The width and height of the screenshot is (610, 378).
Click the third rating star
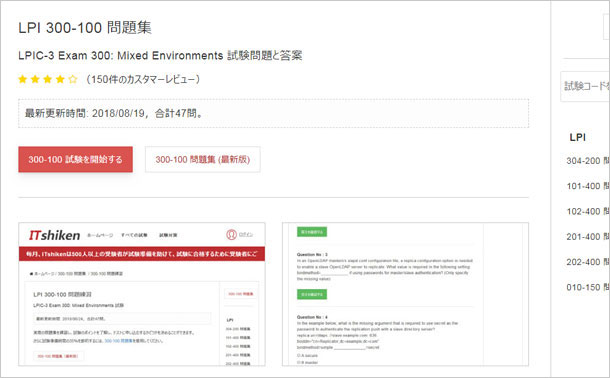tap(47, 79)
